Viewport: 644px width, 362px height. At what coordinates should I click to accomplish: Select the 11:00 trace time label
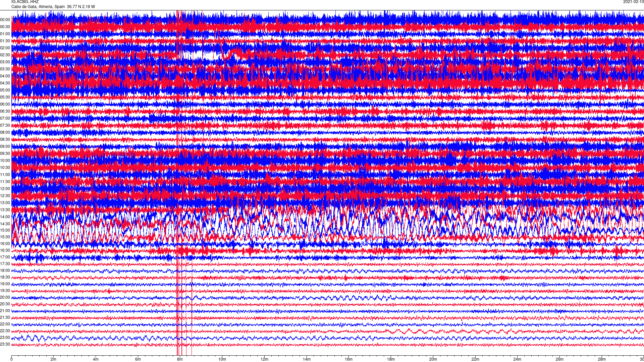pyautogui.click(x=5, y=175)
